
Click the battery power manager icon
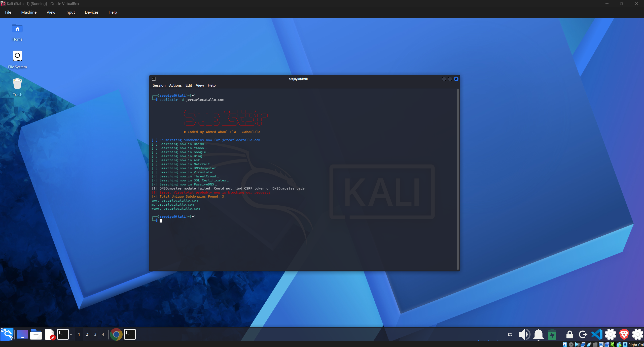point(552,334)
